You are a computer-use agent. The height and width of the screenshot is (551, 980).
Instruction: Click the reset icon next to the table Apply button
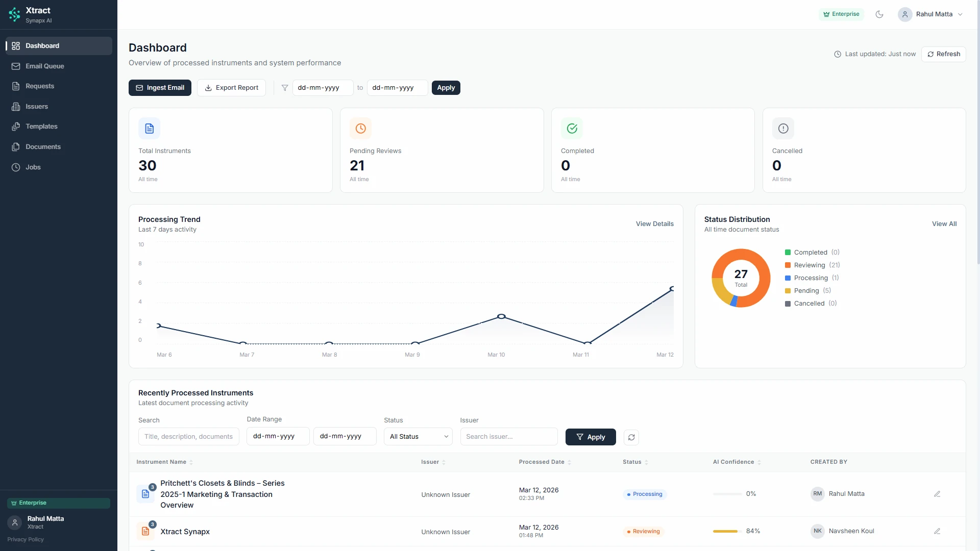[631, 437]
